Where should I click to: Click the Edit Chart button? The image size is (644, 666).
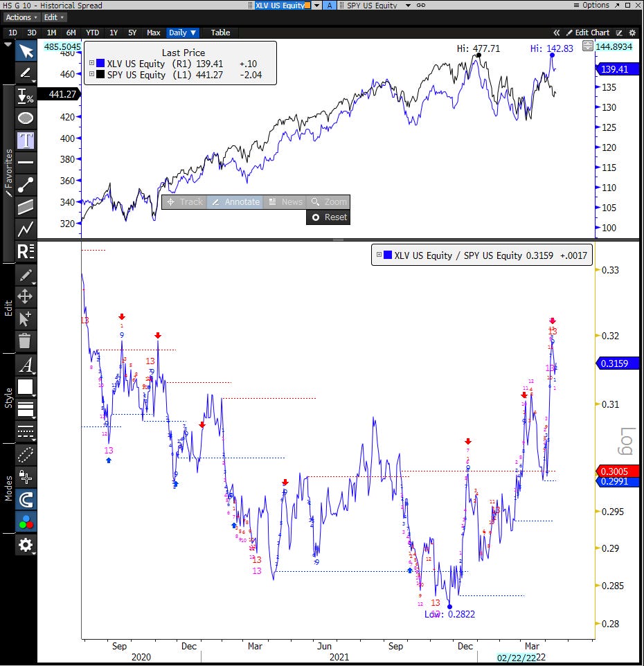589,33
